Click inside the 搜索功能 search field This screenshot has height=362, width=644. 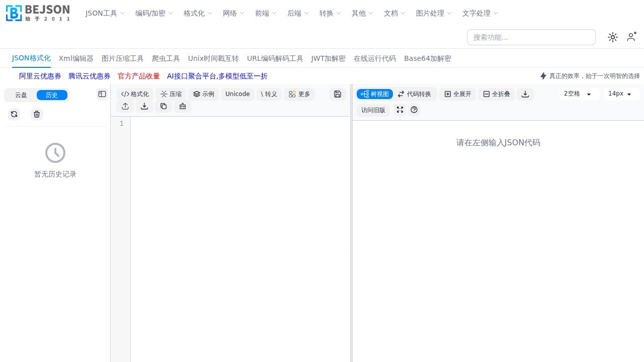coord(531,37)
